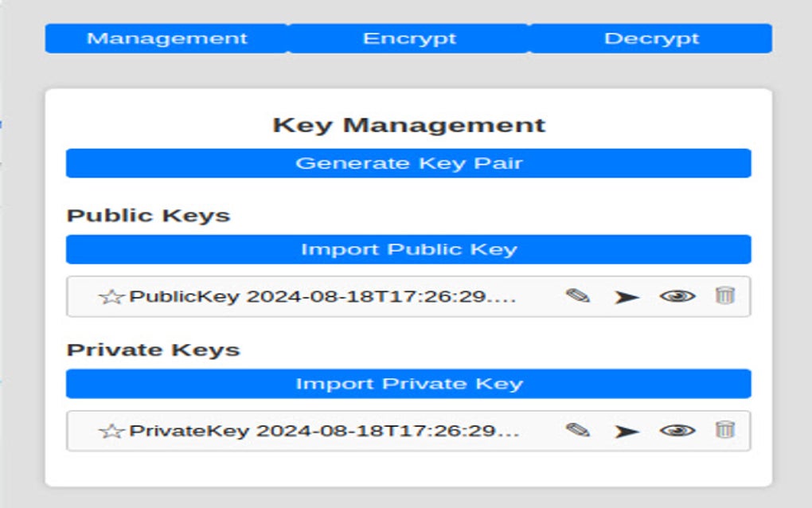This screenshot has height=508, width=812.
Task: View the PrivateKey contents via the eye icon
Action: (676, 431)
